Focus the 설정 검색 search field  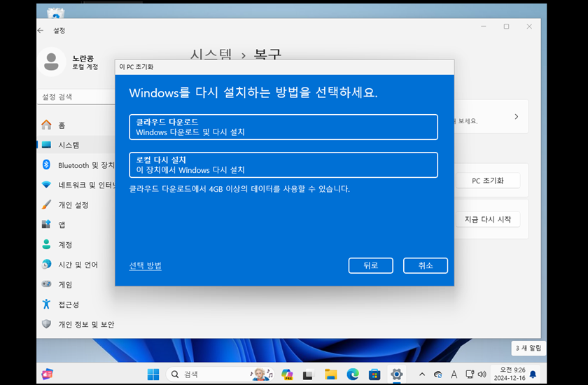(x=77, y=97)
